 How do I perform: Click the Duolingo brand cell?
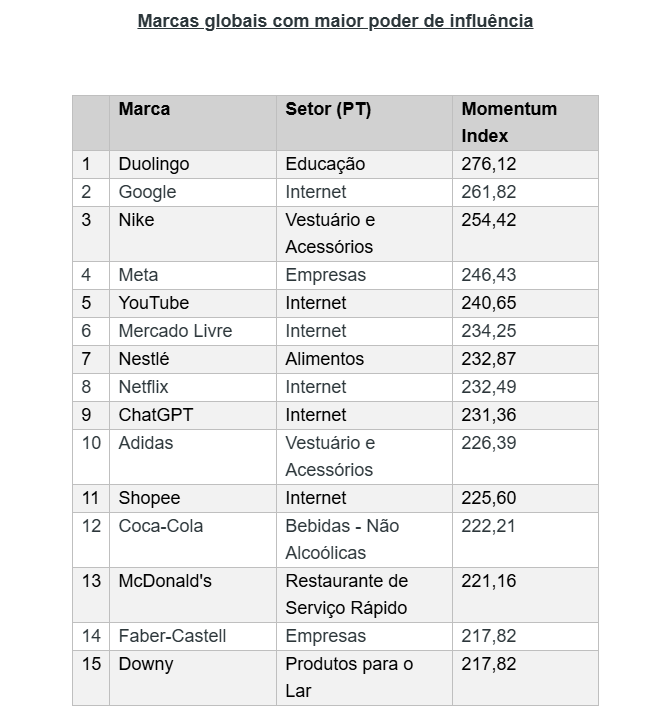coord(154,164)
